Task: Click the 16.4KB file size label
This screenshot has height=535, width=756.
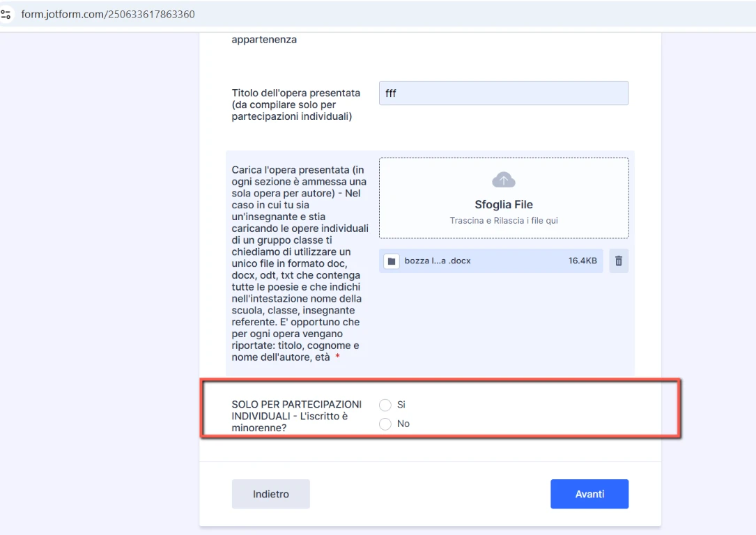Action: click(x=582, y=261)
